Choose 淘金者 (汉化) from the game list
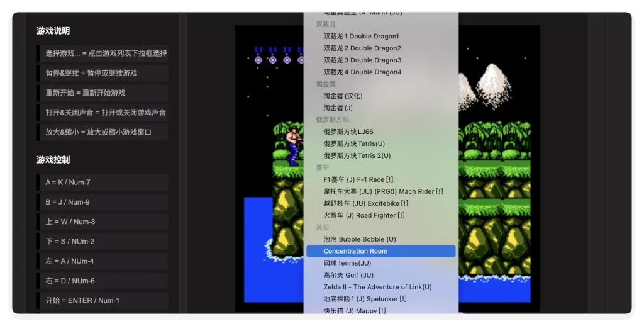Screen dimensions: 644x326 click(343, 96)
